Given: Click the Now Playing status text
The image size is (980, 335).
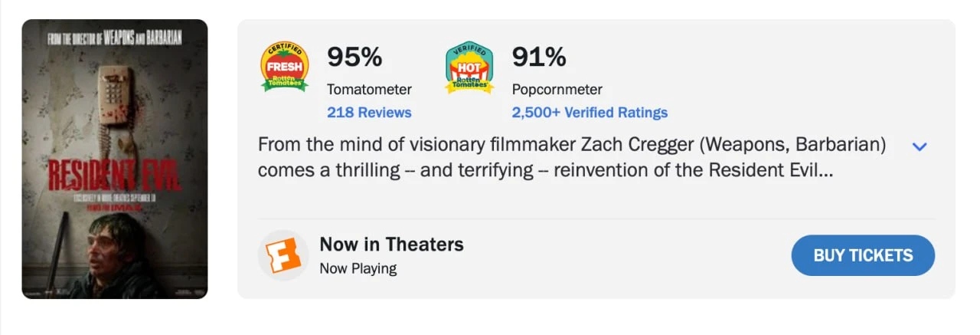Looking at the screenshot, I should [358, 268].
